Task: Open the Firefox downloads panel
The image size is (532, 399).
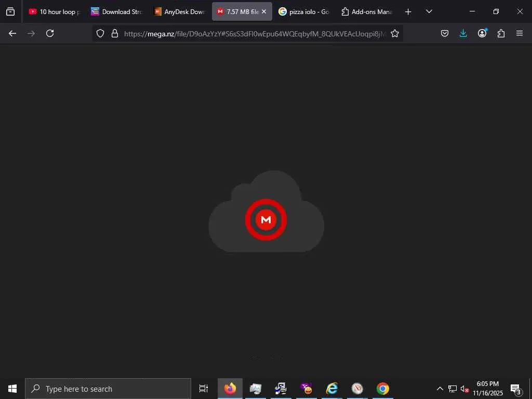Action: click(463, 33)
